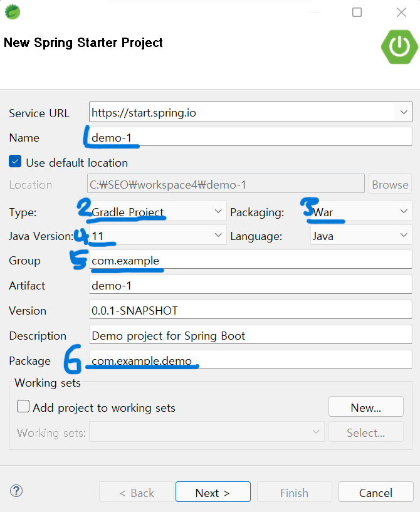The height and width of the screenshot is (512, 420).
Task: Click the Working sets group label
Action: 48,382
